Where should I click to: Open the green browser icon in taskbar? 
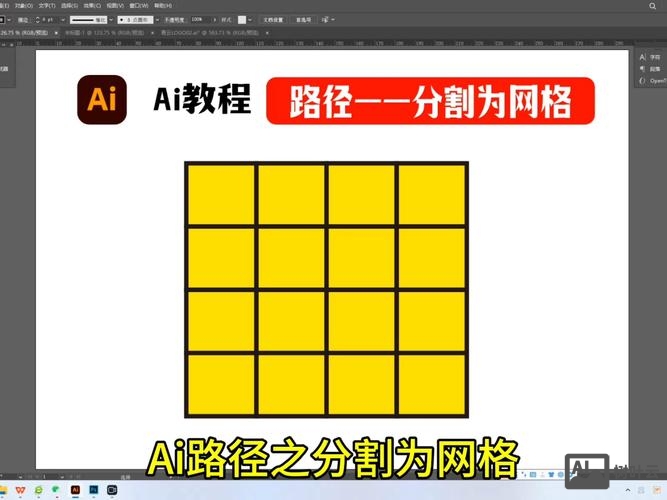[x=38, y=490]
